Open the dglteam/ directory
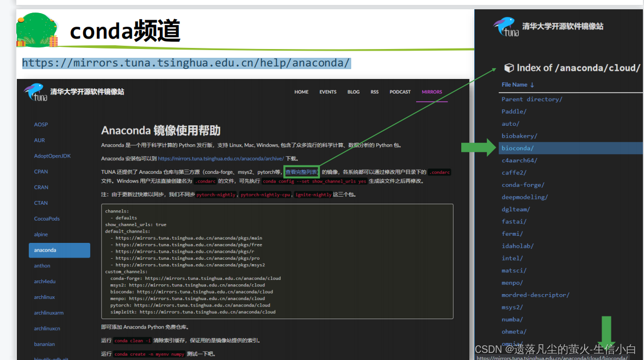The height and width of the screenshot is (360, 644). (516, 210)
